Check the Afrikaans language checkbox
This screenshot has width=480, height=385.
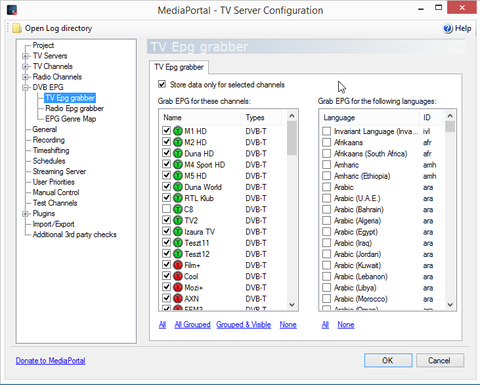tap(327, 142)
